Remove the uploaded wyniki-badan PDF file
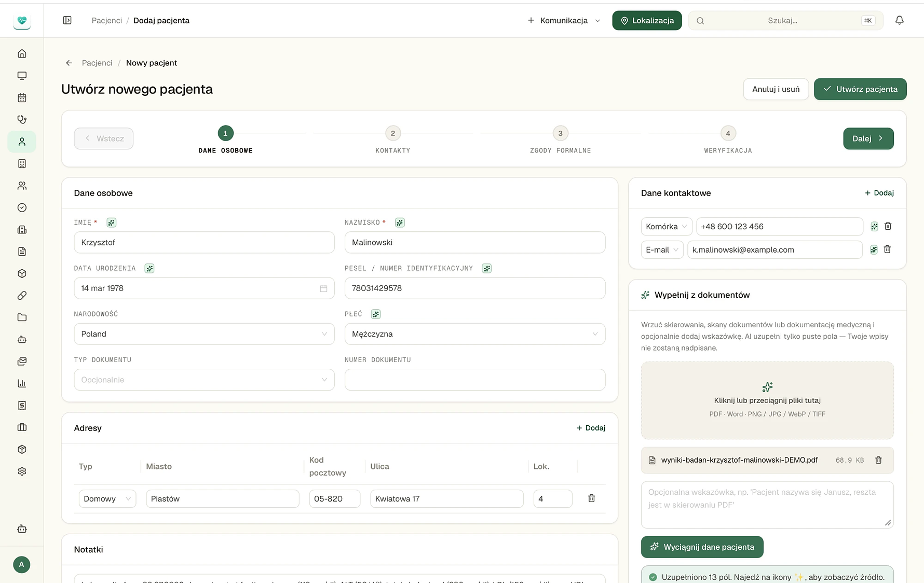Screen dimensions: 924x583 click(x=878, y=460)
